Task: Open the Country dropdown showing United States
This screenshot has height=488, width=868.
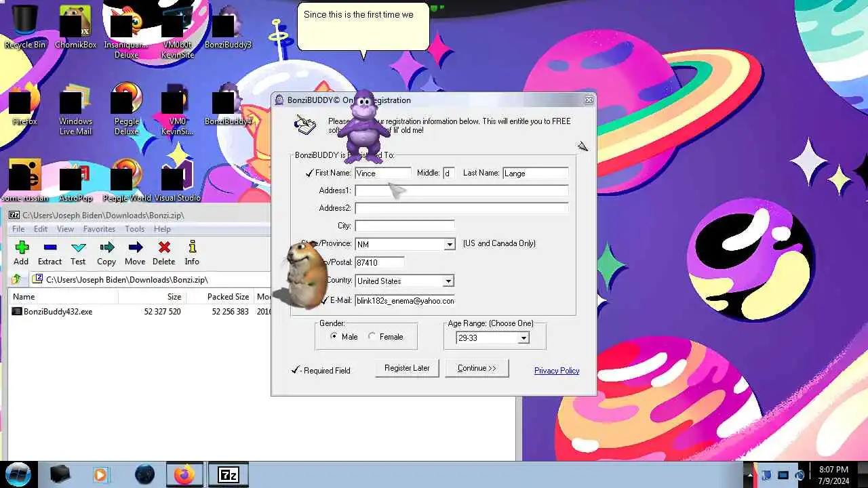Action: click(x=448, y=281)
